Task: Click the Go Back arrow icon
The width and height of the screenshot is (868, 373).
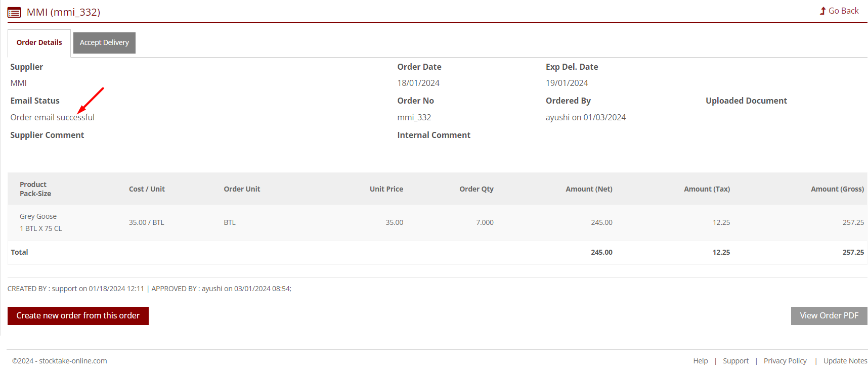Action: point(822,11)
